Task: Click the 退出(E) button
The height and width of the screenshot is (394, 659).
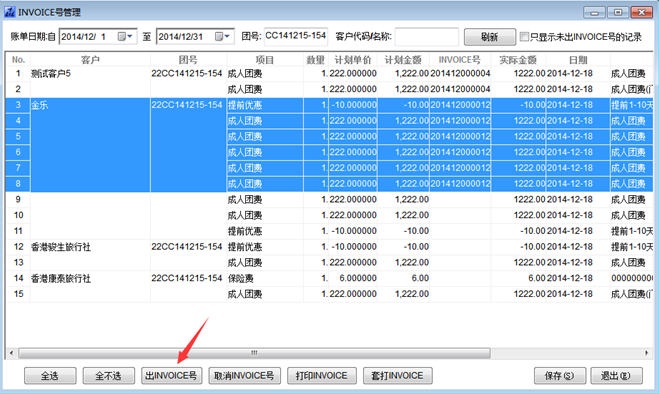Action: [x=616, y=375]
